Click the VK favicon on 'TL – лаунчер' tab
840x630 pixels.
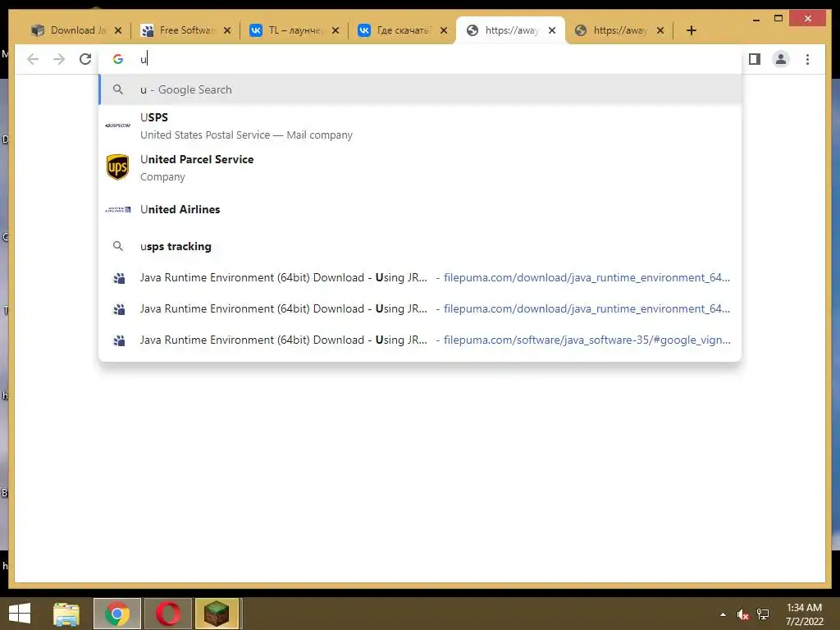point(256,30)
